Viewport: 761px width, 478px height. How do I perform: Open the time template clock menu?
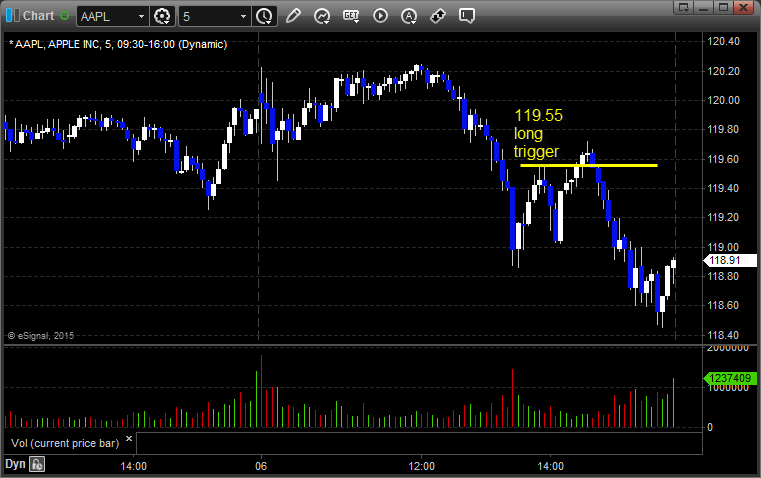pos(264,16)
